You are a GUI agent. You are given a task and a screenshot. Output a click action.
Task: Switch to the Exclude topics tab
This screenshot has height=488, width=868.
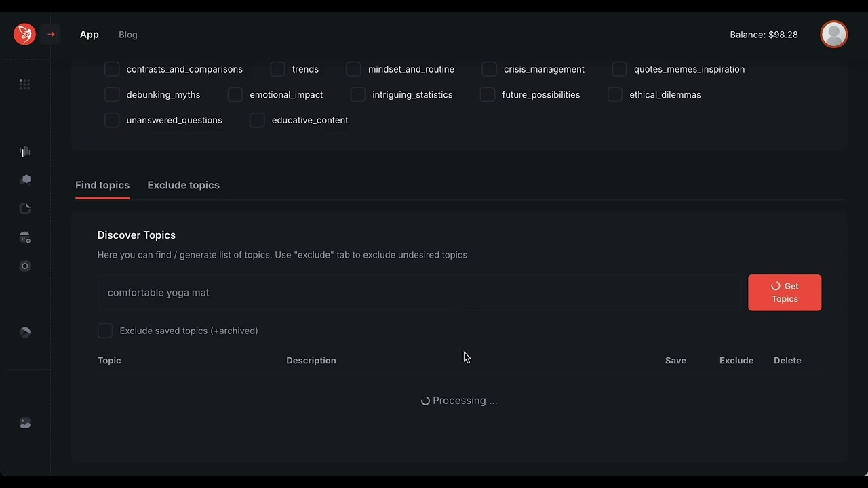183,185
